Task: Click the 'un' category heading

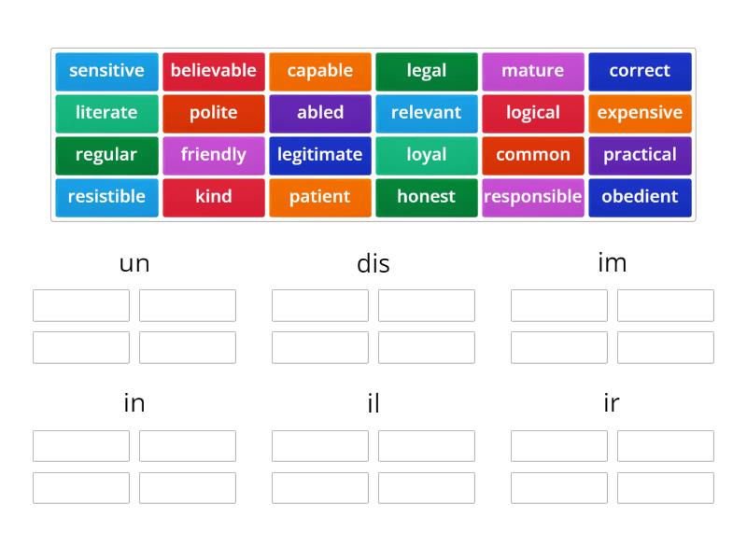Action: (134, 263)
